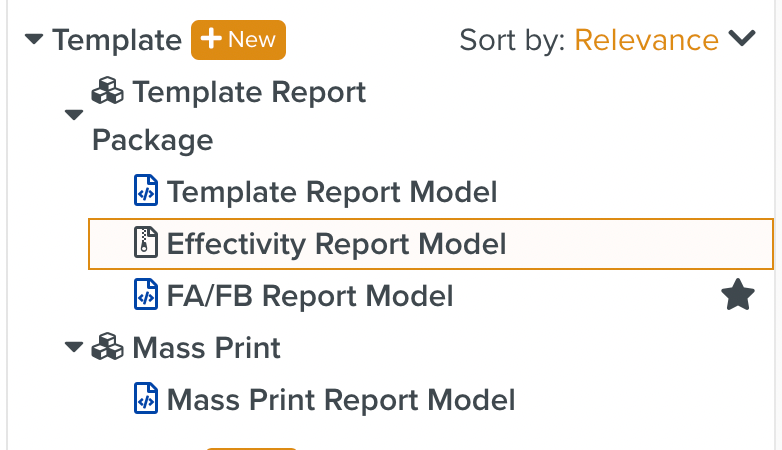Screen dimensions: 782x450
Task: Click the zip file icon for Effectivity Report Model
Action: point(146,243)
